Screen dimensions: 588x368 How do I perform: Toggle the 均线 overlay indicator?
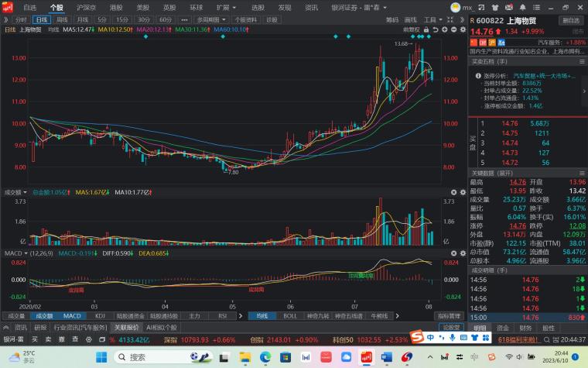tap(262, 316)
